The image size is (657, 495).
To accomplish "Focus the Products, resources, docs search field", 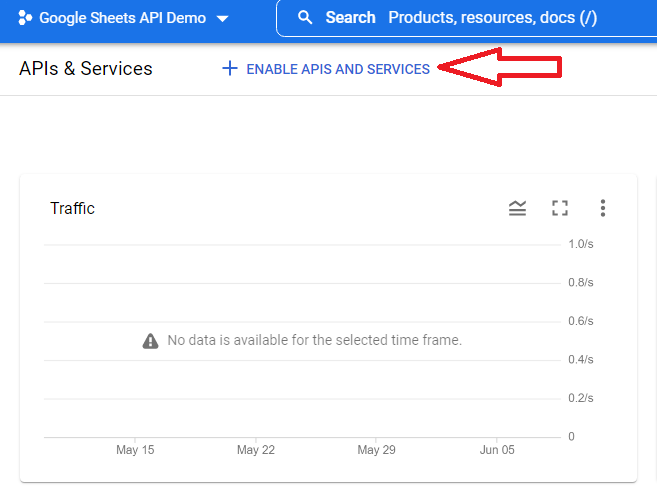I will click(492, 18).
